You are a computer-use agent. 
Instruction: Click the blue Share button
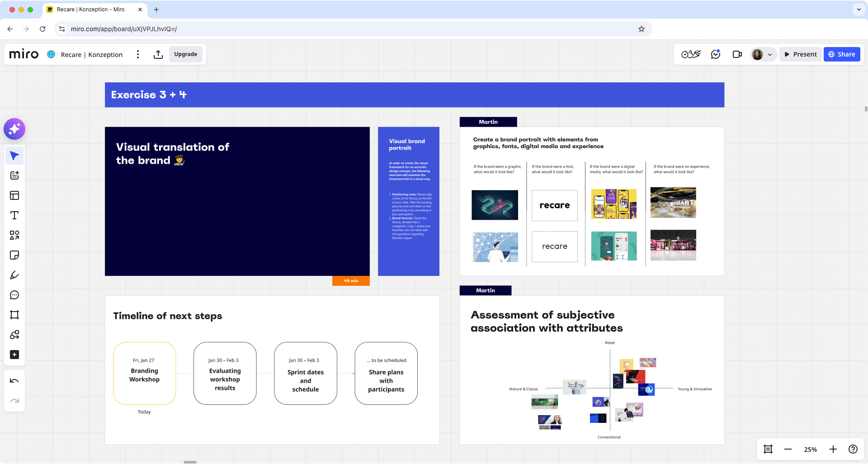(841, 54)
